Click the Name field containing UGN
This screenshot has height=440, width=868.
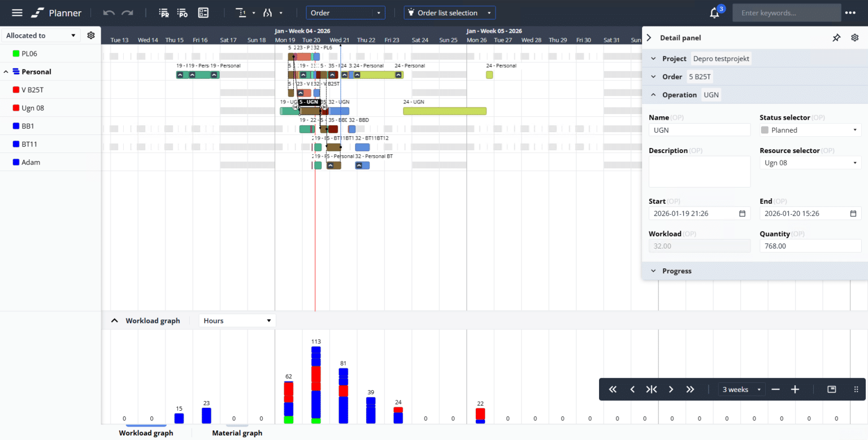pos(700,130)
